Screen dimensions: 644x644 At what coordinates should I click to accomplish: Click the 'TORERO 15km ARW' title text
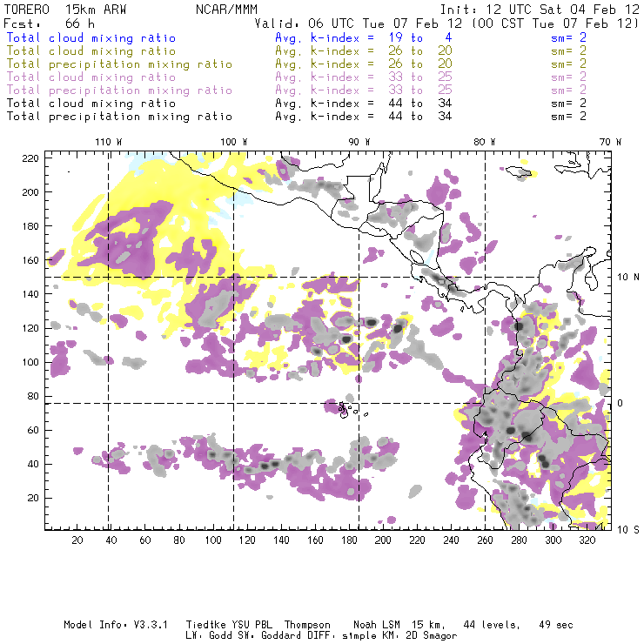(65, 10)
